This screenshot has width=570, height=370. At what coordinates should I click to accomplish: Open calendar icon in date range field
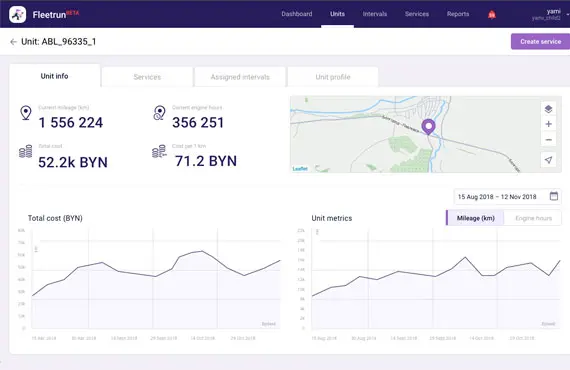pyautogui.click(x=553, y=196)
